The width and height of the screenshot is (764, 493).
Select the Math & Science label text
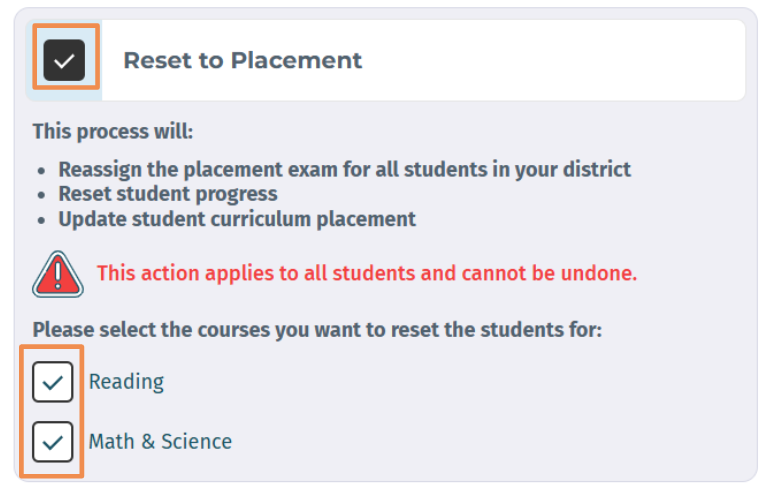pos(160,442)
